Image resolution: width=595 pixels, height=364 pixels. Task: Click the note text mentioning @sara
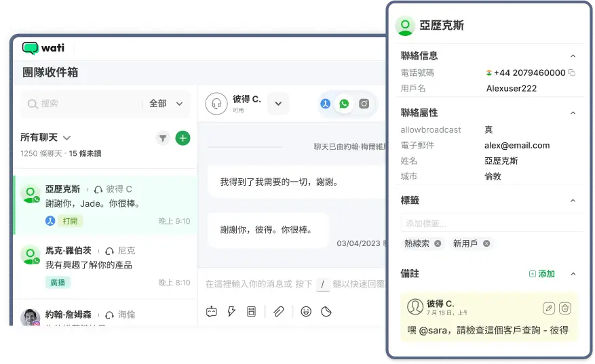[488, 330]
